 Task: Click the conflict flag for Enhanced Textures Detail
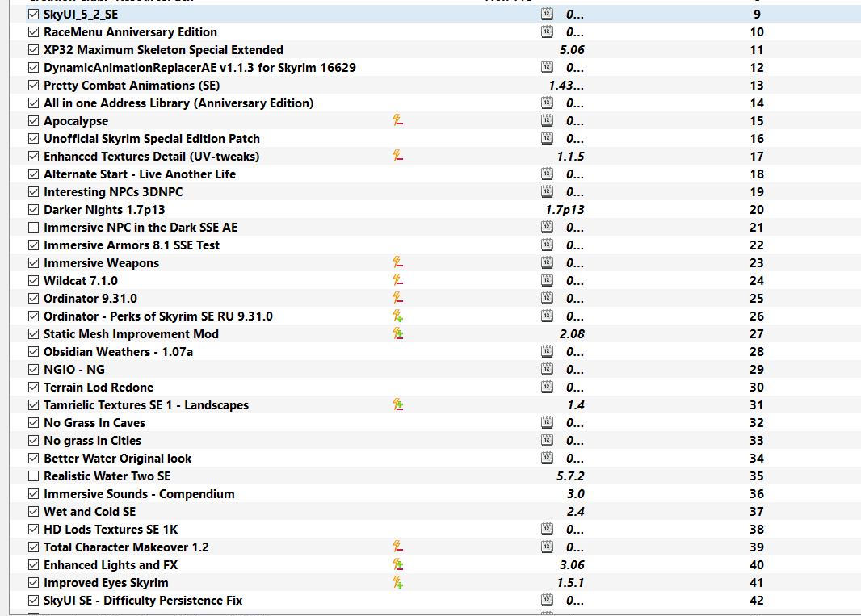[398, 156]
